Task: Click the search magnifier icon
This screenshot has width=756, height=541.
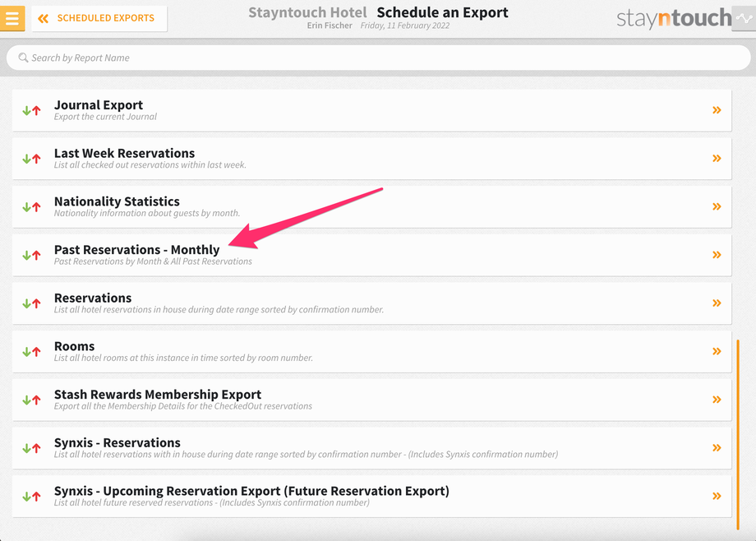Action: 23,58
